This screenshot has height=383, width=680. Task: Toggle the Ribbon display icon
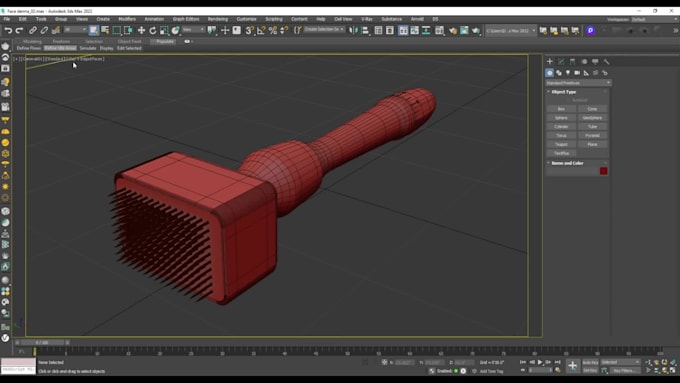click(x=403, y=30)
